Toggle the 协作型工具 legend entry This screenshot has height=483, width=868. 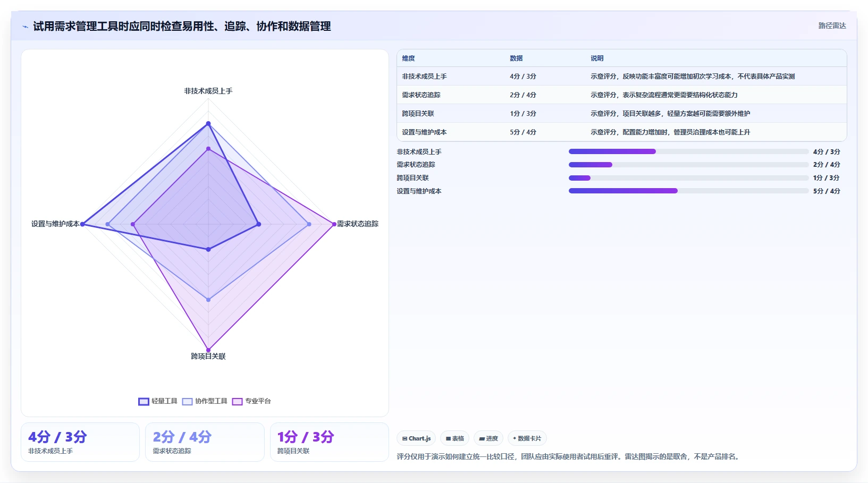pyautogui.click(x=205, y=401)
